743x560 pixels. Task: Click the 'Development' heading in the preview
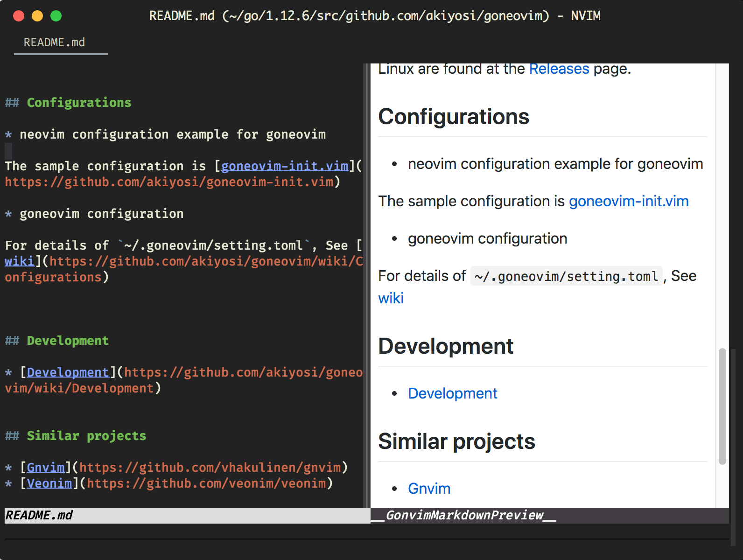[x=446, y=346]
